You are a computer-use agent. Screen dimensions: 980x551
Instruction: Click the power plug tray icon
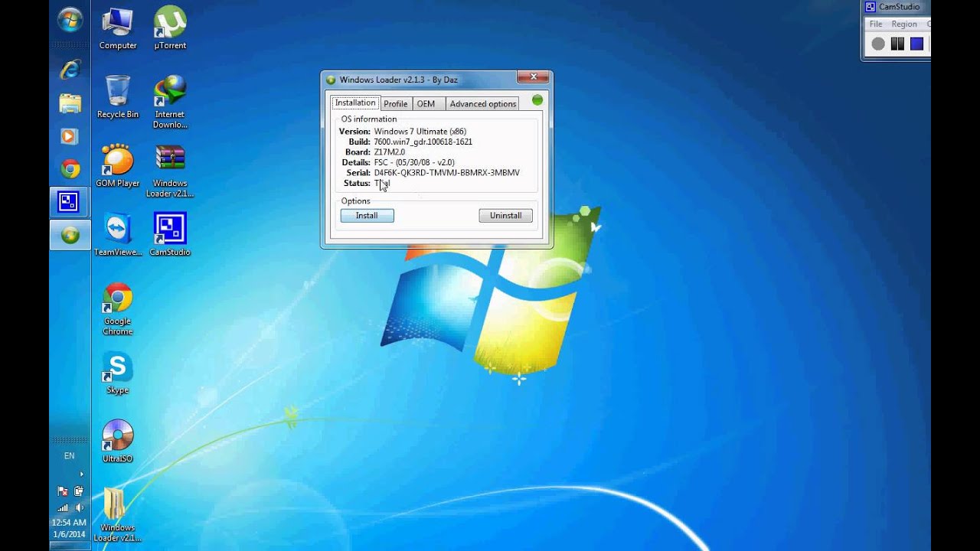tap(78, 491)
